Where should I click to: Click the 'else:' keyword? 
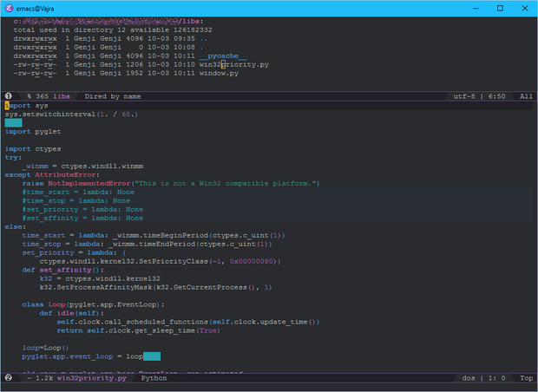pyautogui.click(x=15, y=226)
